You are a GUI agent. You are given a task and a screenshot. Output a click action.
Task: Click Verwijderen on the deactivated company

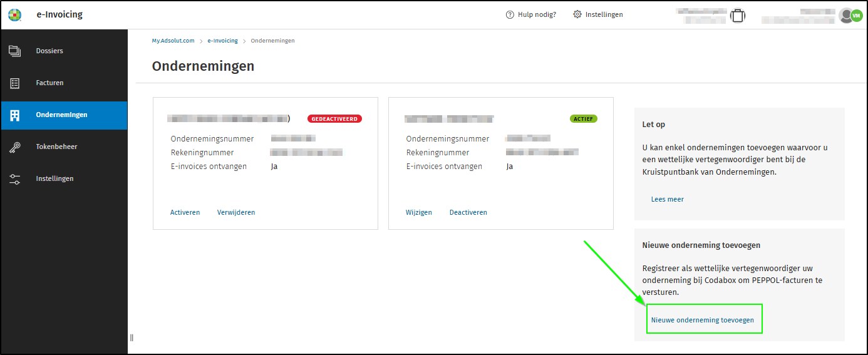236,212
